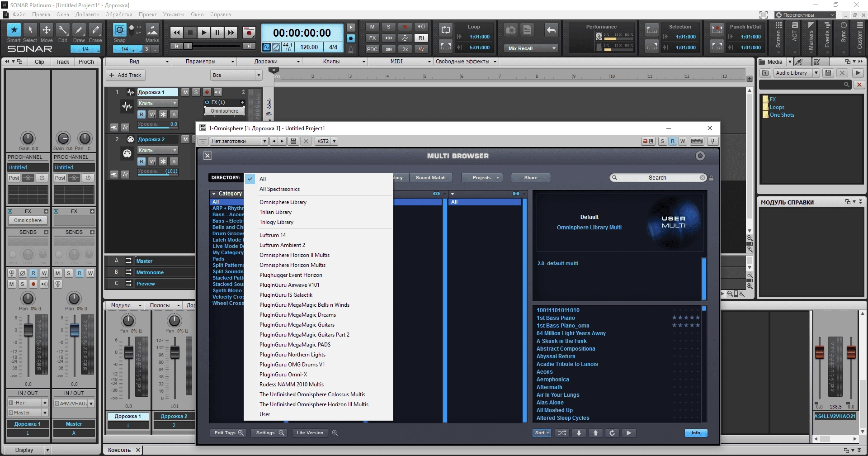Viewport: 868px width, 456px height.
Task: Select PlugInGuru Northern Lights directory
Action: pyautogui.click(x=292, y=355)
